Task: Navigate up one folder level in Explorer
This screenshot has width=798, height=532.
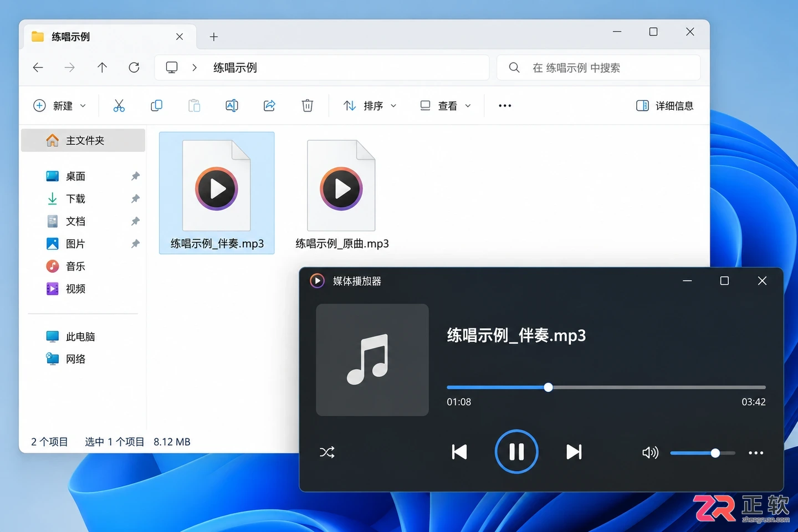Action: coord(102,68)
